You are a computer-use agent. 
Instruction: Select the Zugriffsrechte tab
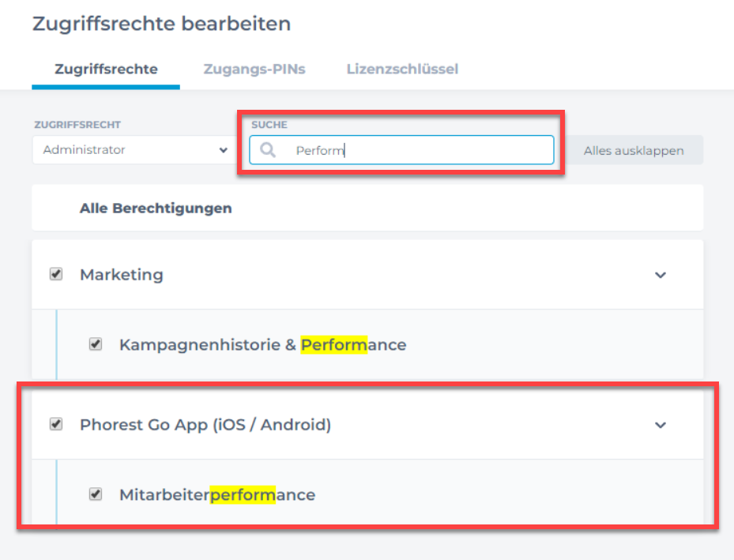point(106,70)
